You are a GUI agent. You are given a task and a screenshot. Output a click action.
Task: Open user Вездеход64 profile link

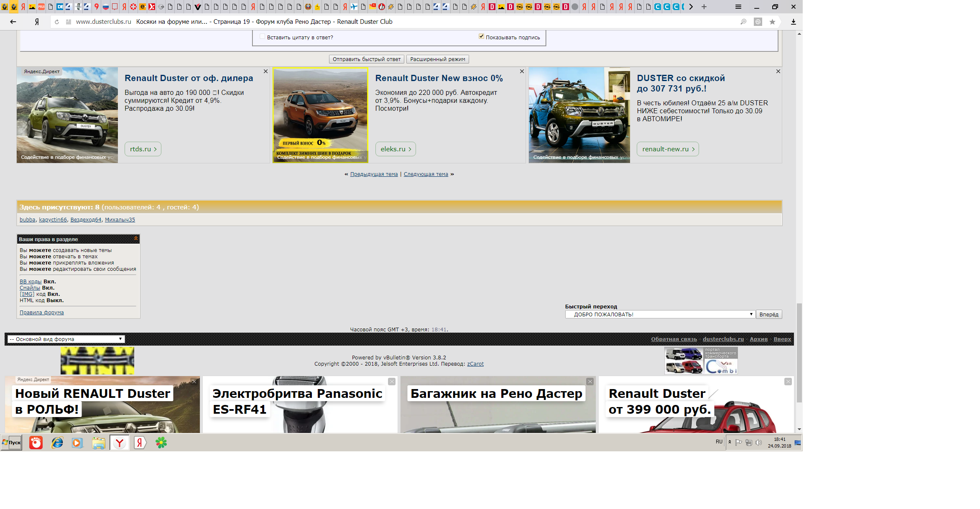click(86, 220)
